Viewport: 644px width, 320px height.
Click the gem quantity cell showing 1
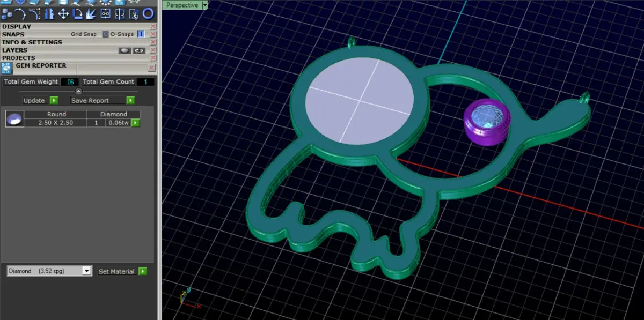pos(97,123)
